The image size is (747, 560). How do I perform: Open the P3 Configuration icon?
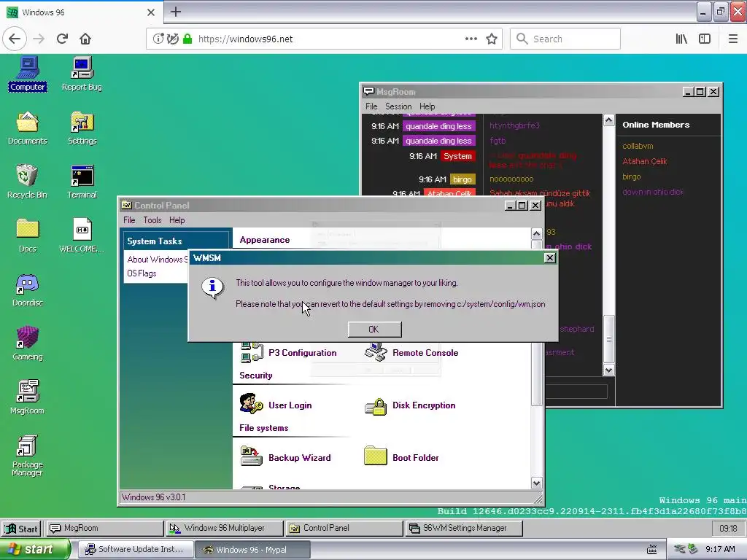pyautogui.click(x=288, y=352)
